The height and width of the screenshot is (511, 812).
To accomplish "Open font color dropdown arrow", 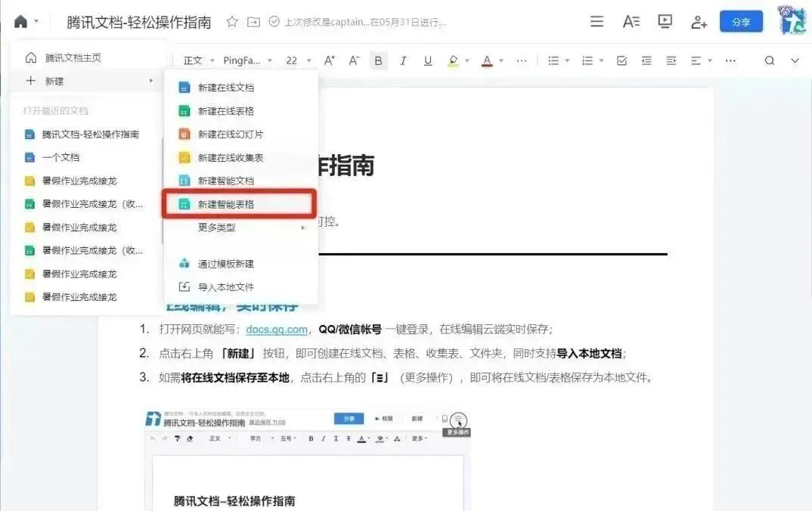I will pos(501,60).
